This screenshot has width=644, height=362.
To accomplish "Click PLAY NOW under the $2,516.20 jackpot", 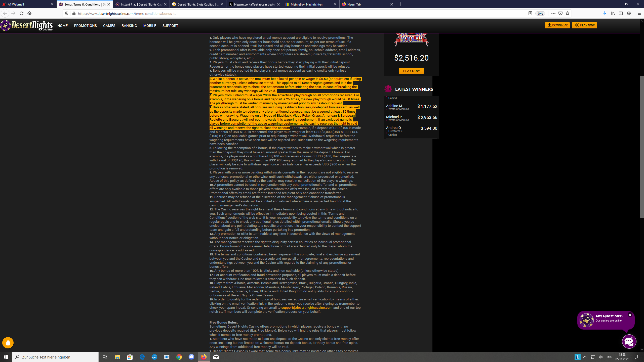I will (411, 71).
